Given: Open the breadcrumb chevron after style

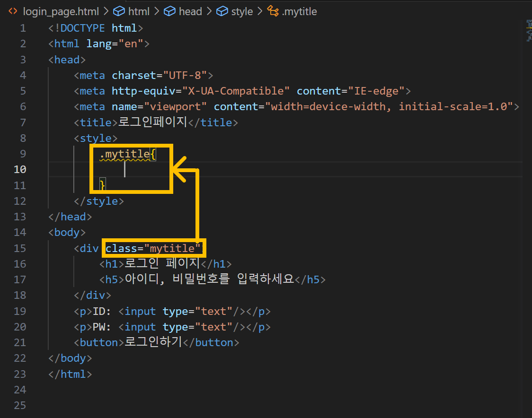Looking at the screenshot, I should (x=260, y=11).
